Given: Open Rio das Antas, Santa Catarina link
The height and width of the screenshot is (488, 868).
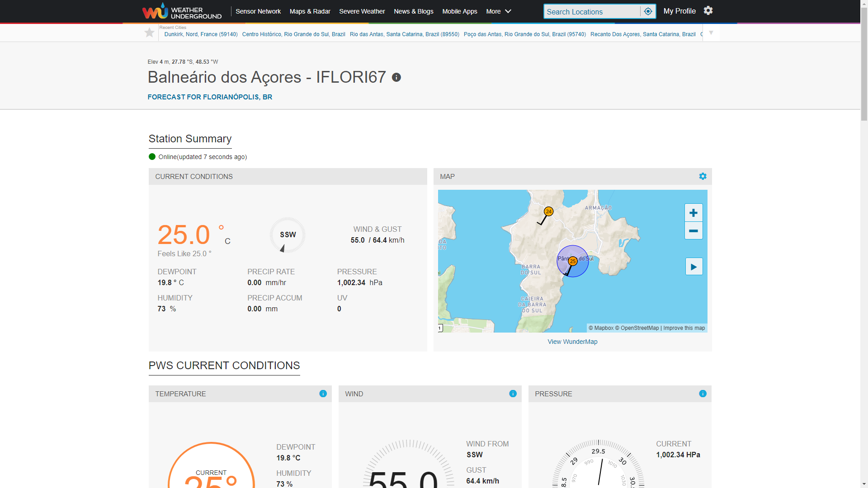Looking at the screenshot, I should 405,34.
